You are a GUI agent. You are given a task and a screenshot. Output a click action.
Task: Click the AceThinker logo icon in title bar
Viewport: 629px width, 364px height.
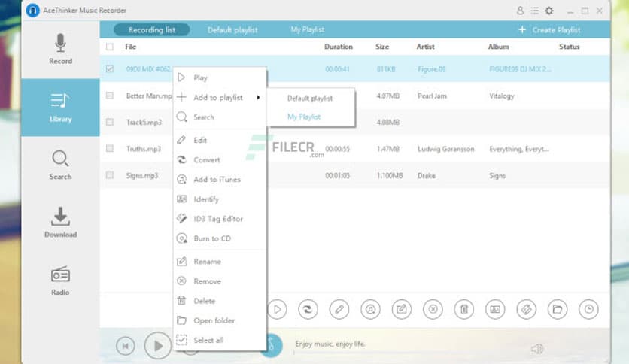(x=32, y=10)
